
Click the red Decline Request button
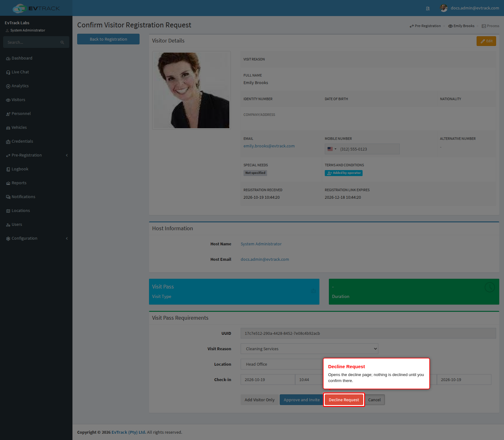[x=344, y=400]
